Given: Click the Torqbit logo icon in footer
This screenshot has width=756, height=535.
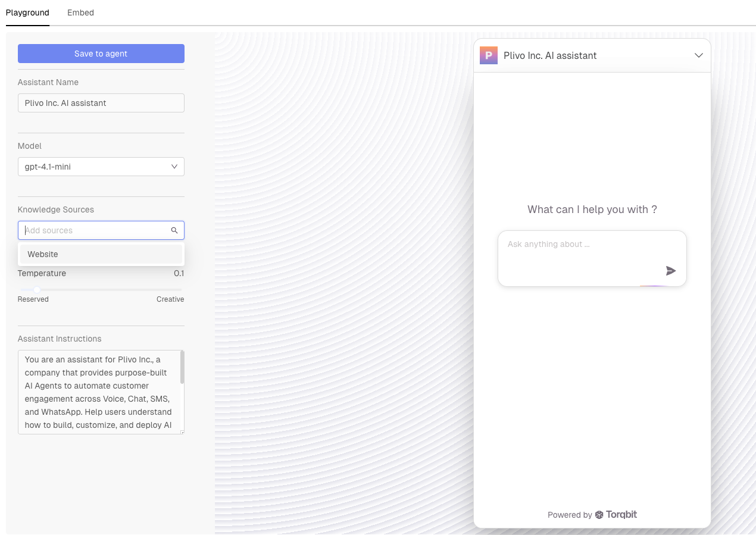Looking at the screenshot, I should pyautogui.click(x=599, y=515).
